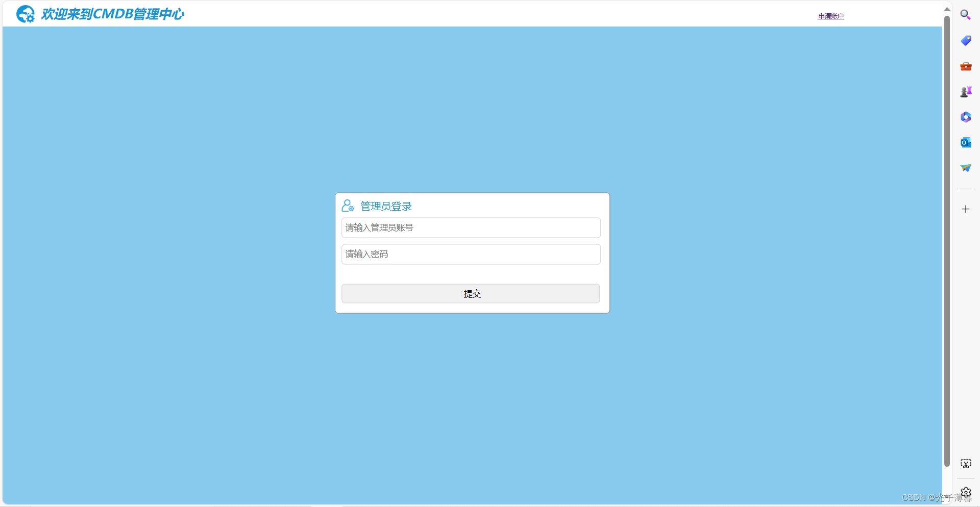Click the 欢迎来到CMDB管理中心 title text
980x507 pixels.
pos(112,14)
